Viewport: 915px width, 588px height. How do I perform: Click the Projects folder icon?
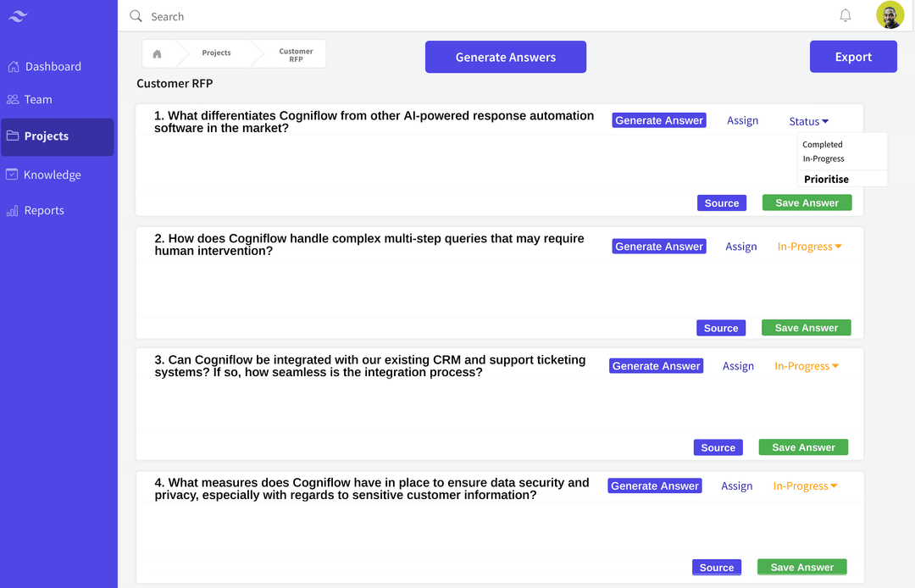pos(13,136)
